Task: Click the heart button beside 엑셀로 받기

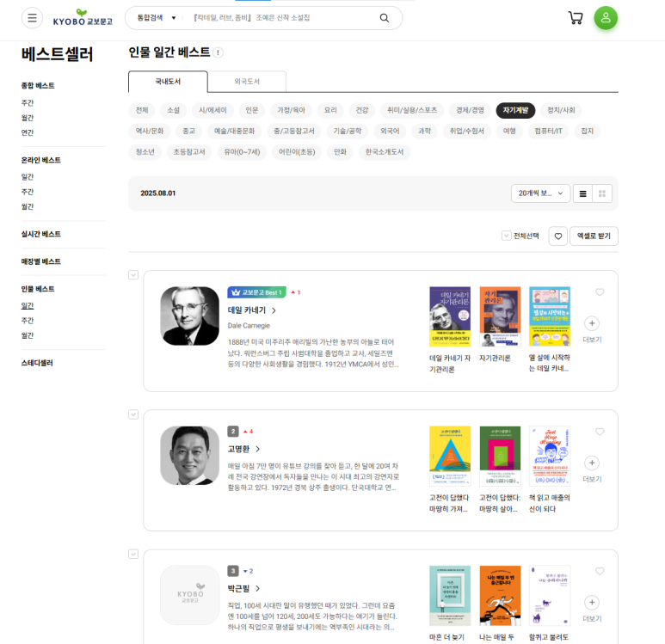Action: [x=558, y=236]
